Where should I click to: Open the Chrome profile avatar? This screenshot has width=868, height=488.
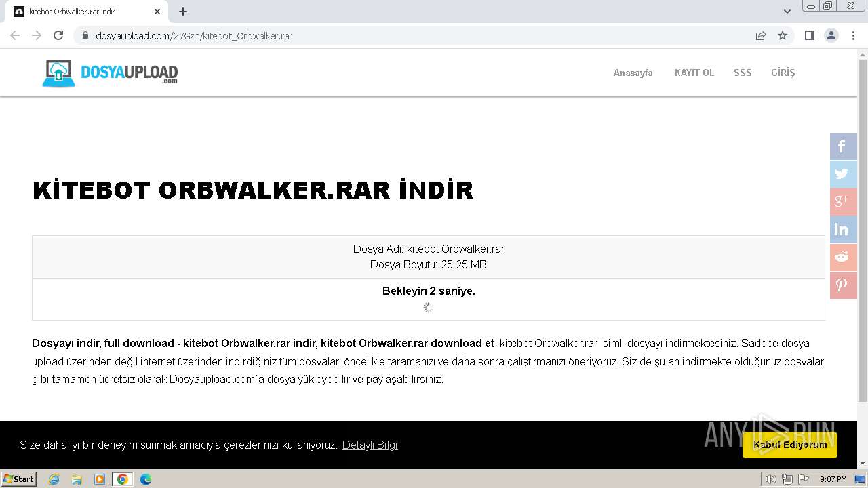tap(831, 35)
